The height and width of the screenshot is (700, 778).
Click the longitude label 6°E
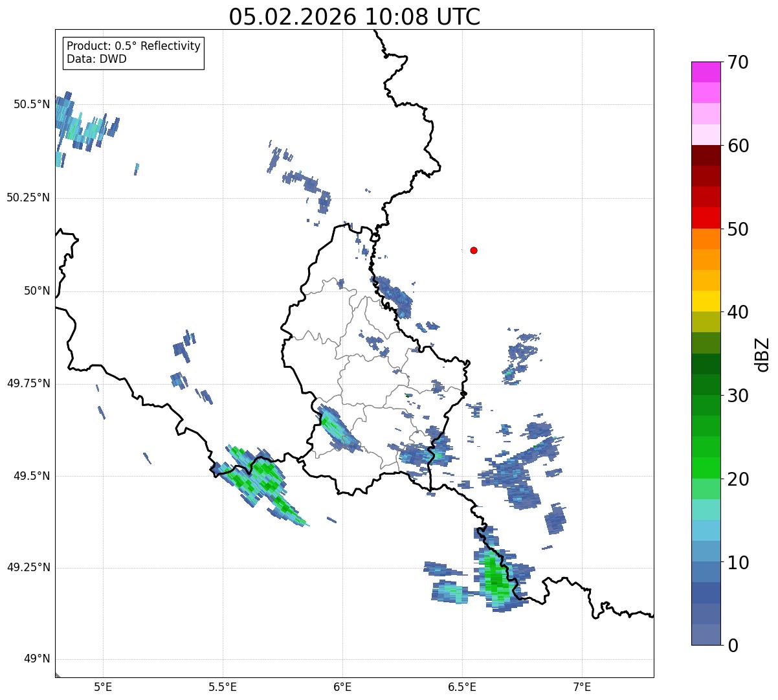pos(342,686)
